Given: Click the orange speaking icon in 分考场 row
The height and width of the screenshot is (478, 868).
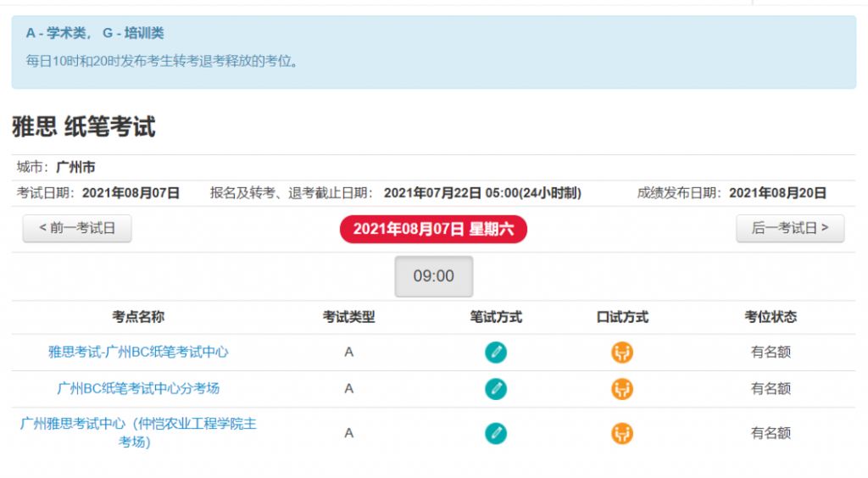Looking at the screenshot, I should (621, 389).
